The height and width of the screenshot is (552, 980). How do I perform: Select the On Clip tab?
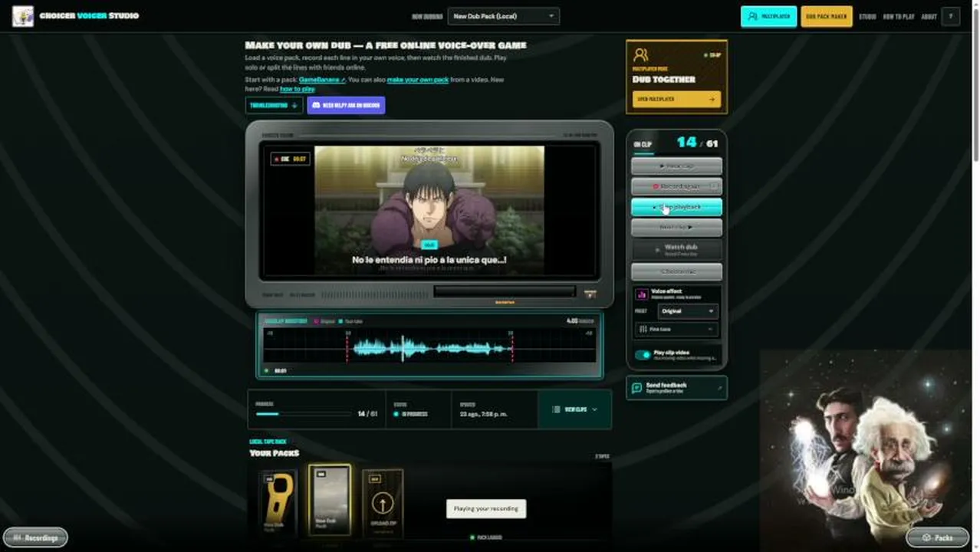click(643, 143)
